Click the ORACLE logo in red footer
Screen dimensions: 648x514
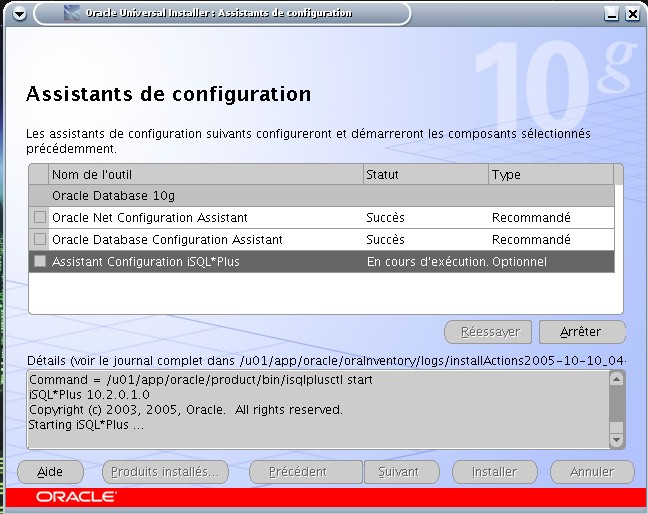76,497
